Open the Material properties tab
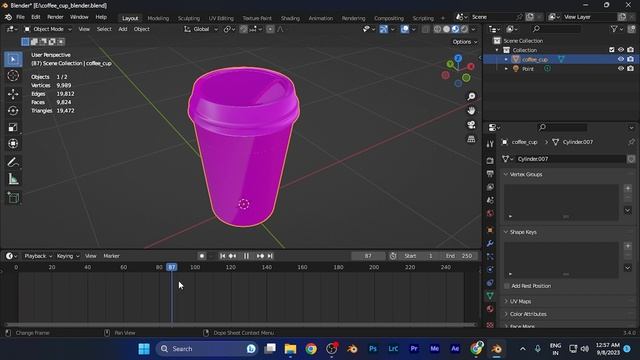 point(490,309)
